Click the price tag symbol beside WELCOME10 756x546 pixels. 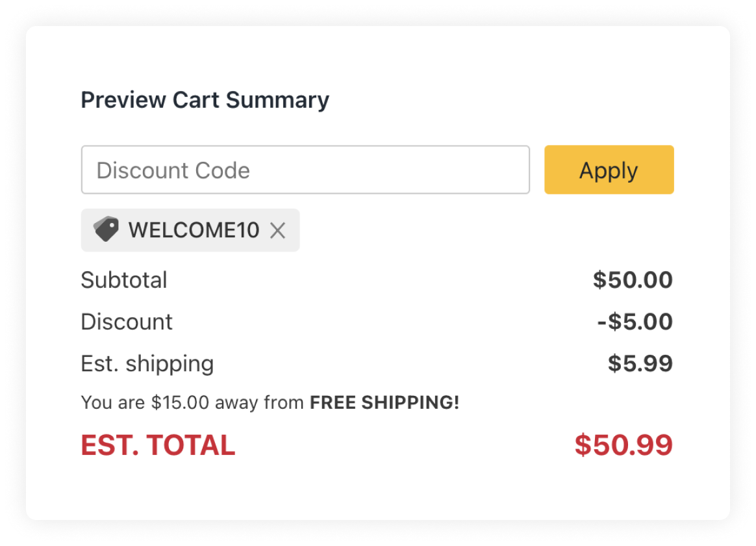click(x=107, y=229)
